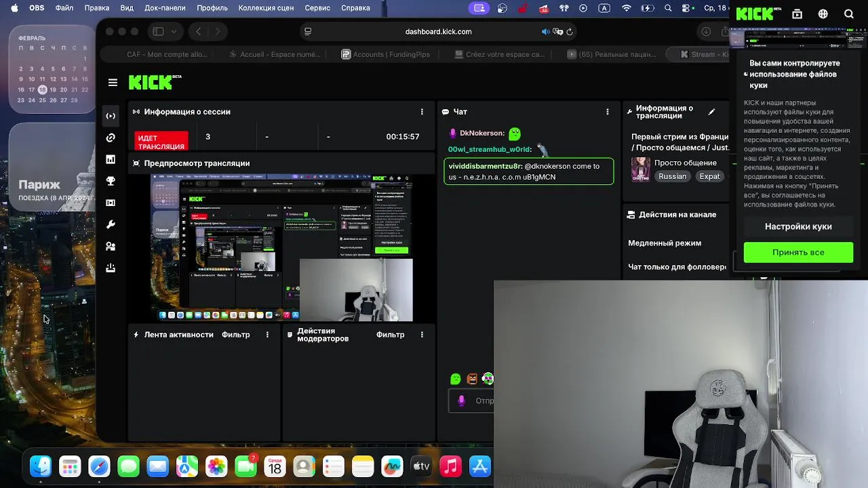Image resolution: width=868 pixels, height=488 pixels.
Task: Open the analytics chart sidebar icon
Action: (111, 159)
